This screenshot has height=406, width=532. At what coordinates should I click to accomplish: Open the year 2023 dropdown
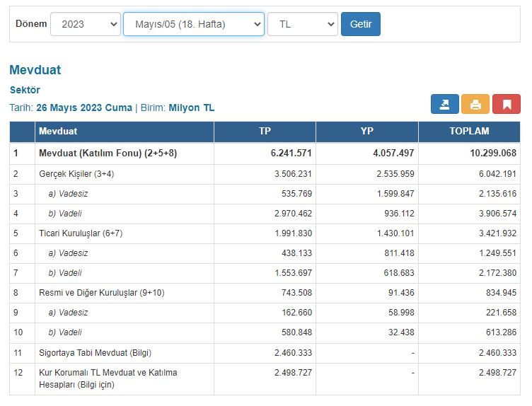[86, 24]
